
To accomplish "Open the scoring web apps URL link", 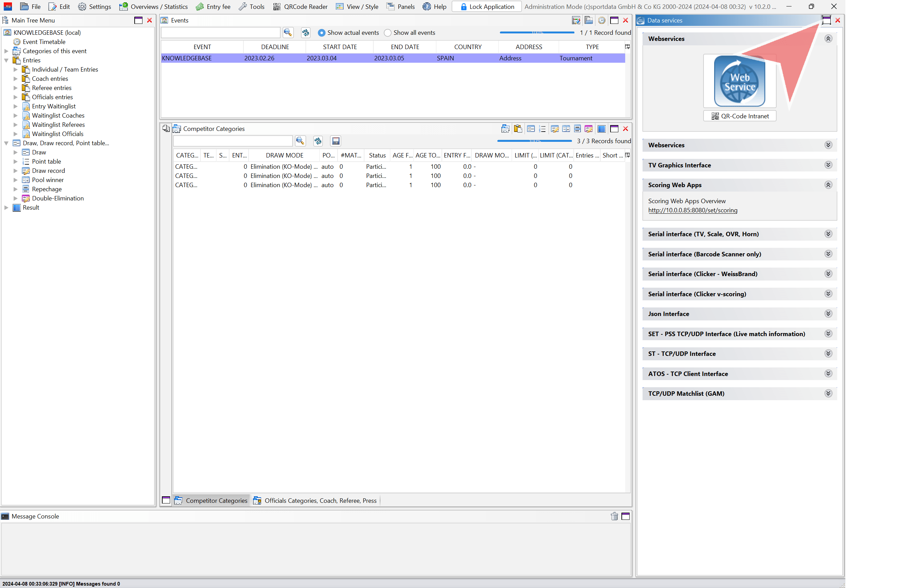I will 692,210.
